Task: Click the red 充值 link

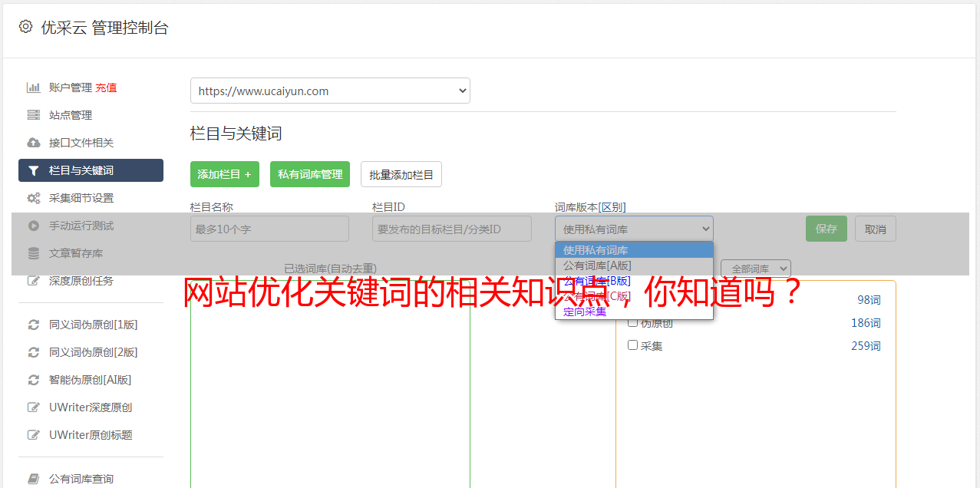Action: coord(106,87)
